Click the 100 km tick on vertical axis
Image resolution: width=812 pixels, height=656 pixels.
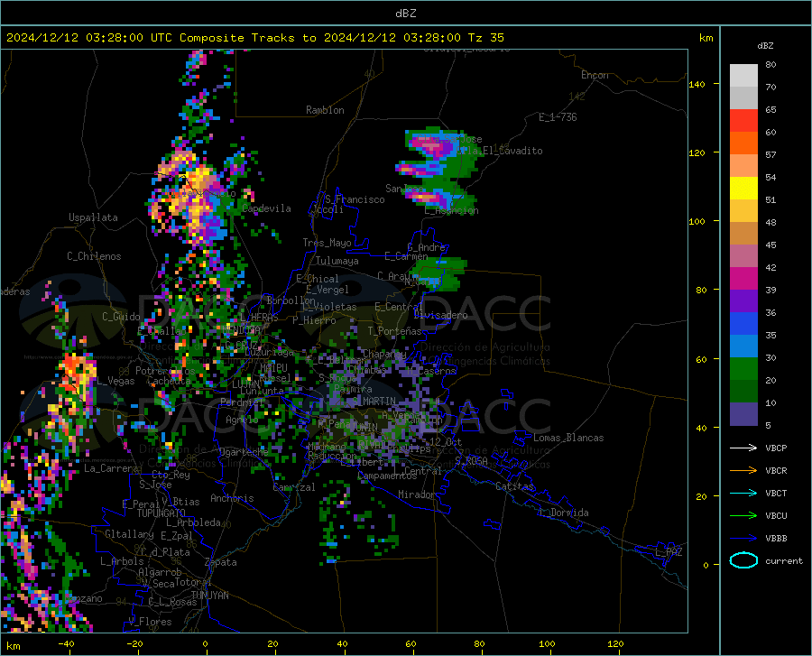[x=697, y=221]
